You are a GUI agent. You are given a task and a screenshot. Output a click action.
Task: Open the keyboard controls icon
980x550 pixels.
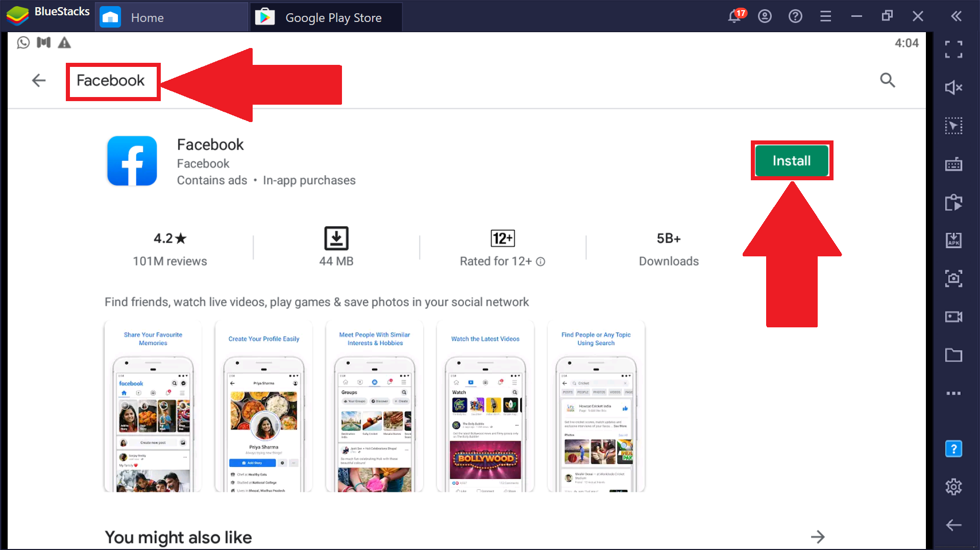[953, 164]
